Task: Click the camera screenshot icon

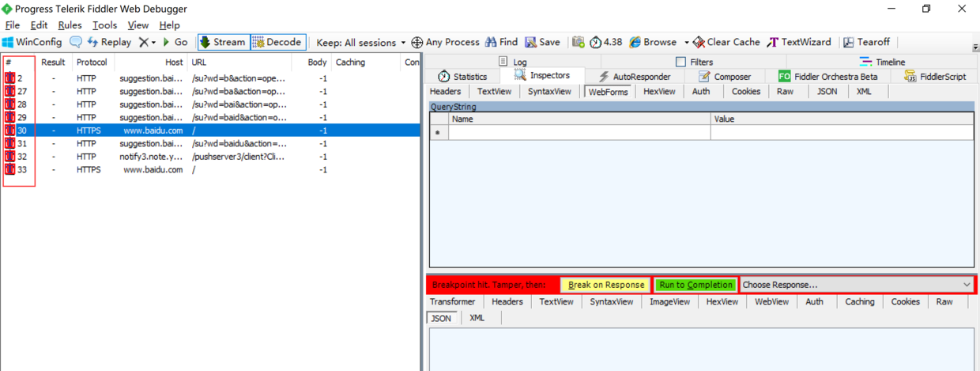Action: click(x=579, y=42)
